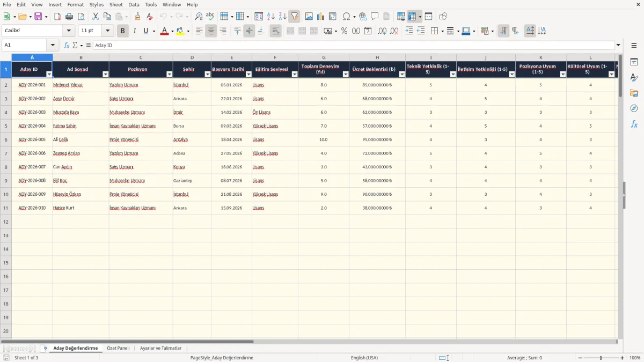Insert an image
This screenshot has height=362, width=644.
tap(309, 17)
